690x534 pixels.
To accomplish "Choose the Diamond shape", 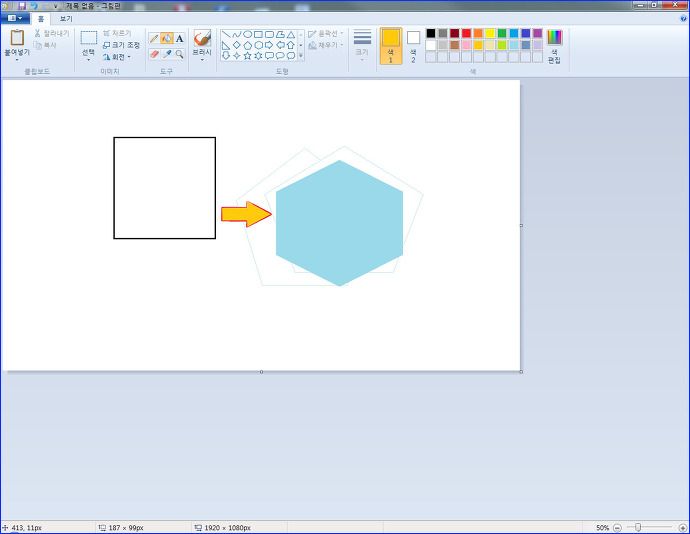I will pyautogui.click(x=237, y=45).
